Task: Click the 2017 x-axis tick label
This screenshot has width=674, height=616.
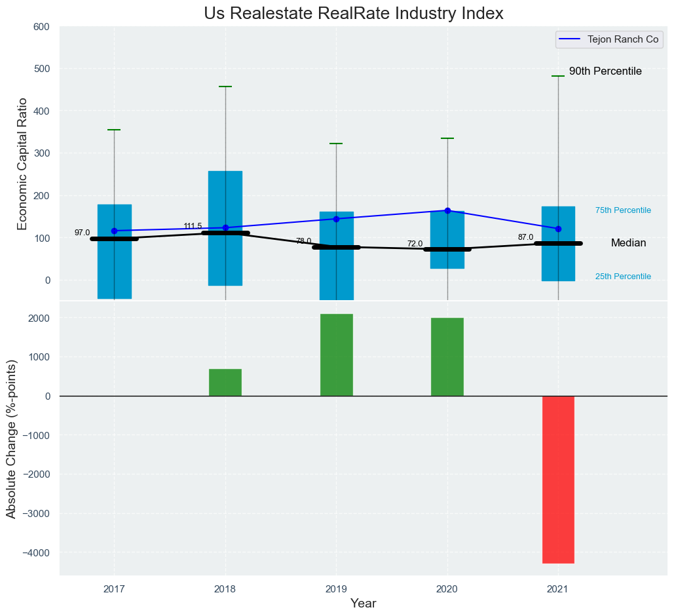Action: [114, 589]
